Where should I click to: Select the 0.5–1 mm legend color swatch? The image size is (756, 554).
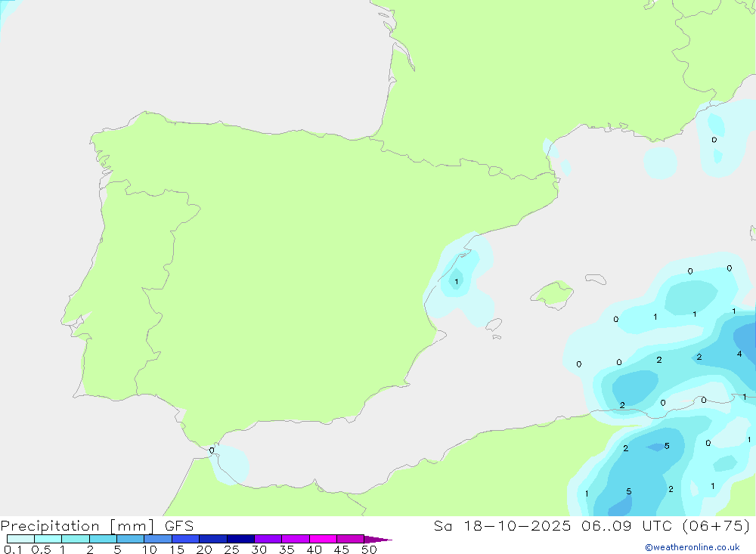48,539
